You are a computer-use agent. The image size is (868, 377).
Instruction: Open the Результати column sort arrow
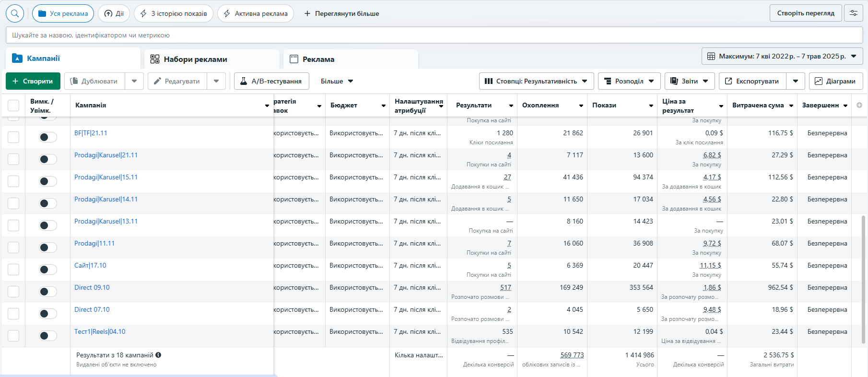click(511, 106)
